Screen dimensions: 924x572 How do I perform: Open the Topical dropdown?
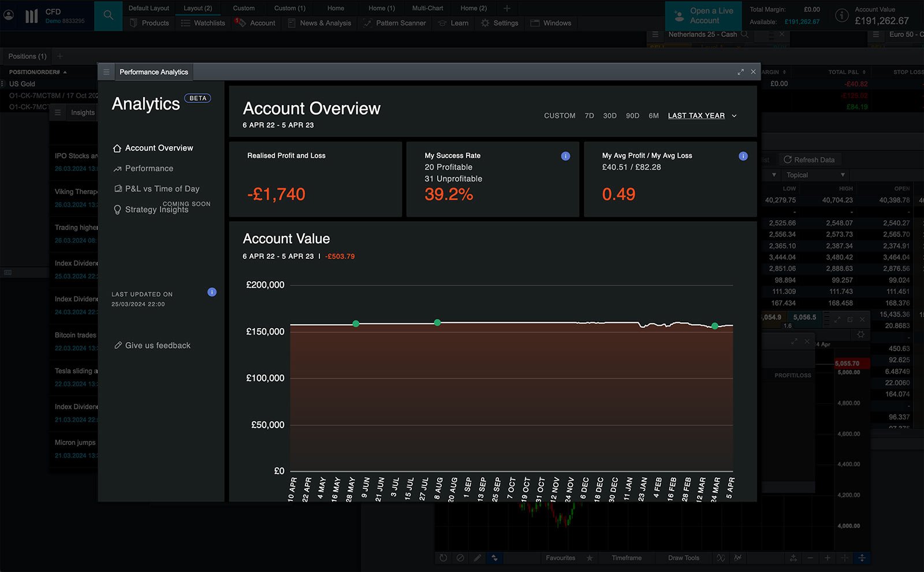tap(815, 175)
